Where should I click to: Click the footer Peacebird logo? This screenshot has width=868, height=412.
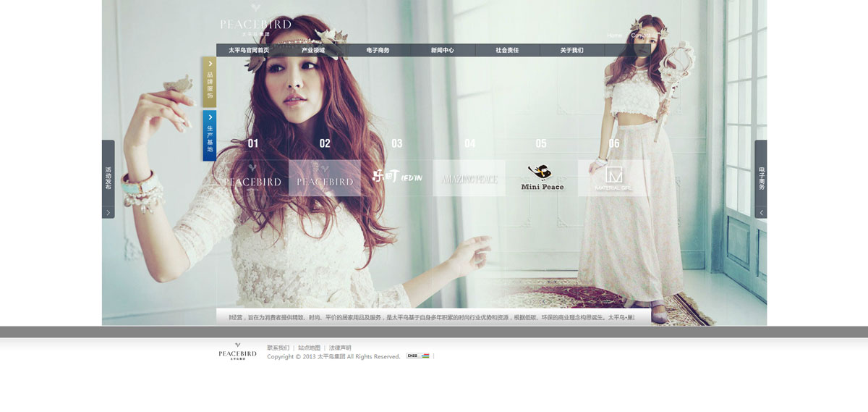[x=237, y=351]
